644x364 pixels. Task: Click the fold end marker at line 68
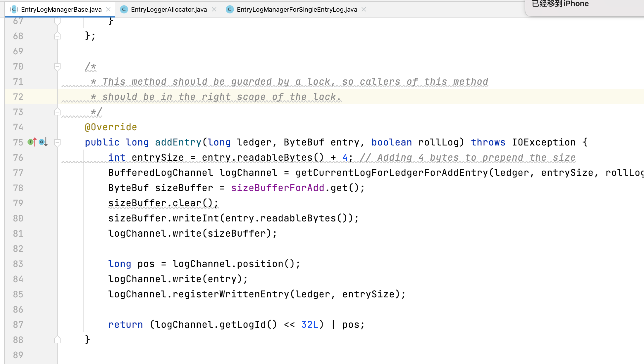tap(57, 36)
